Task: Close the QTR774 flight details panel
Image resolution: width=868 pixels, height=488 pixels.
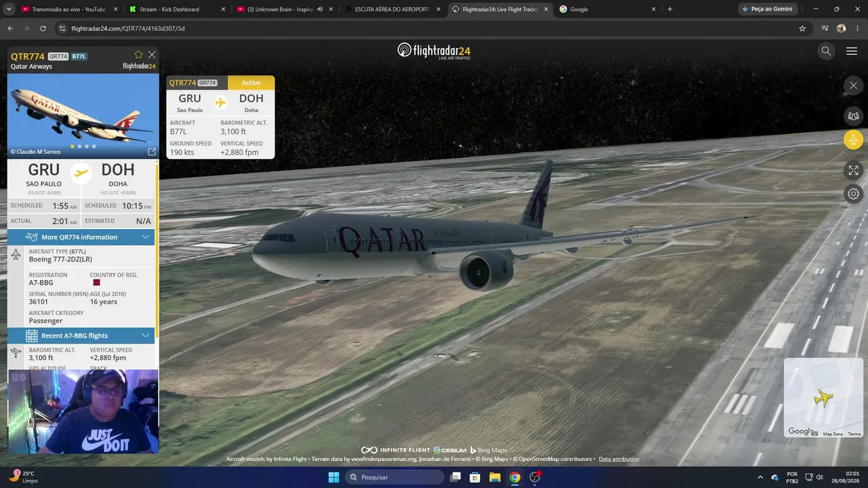Action: [152, 55]
